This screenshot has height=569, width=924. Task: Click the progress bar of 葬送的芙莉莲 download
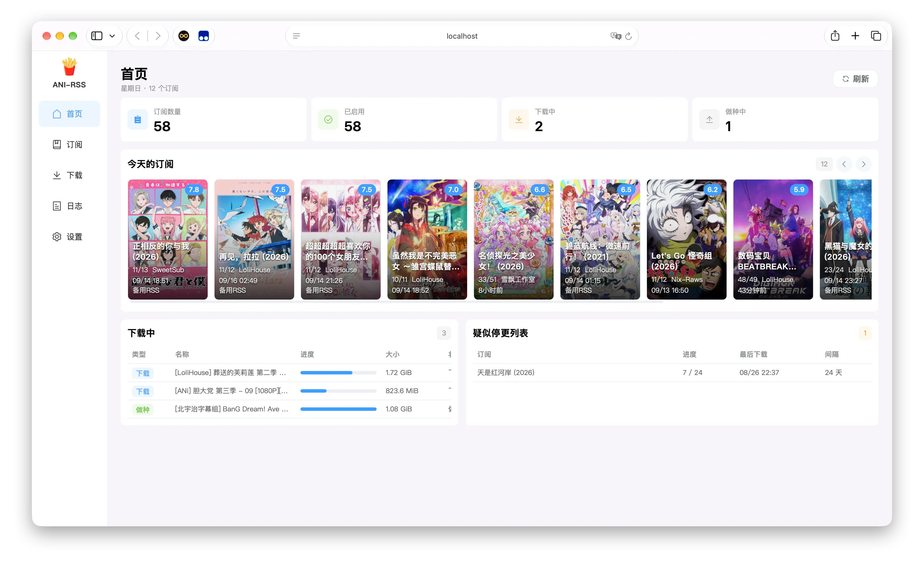(338, 373)
